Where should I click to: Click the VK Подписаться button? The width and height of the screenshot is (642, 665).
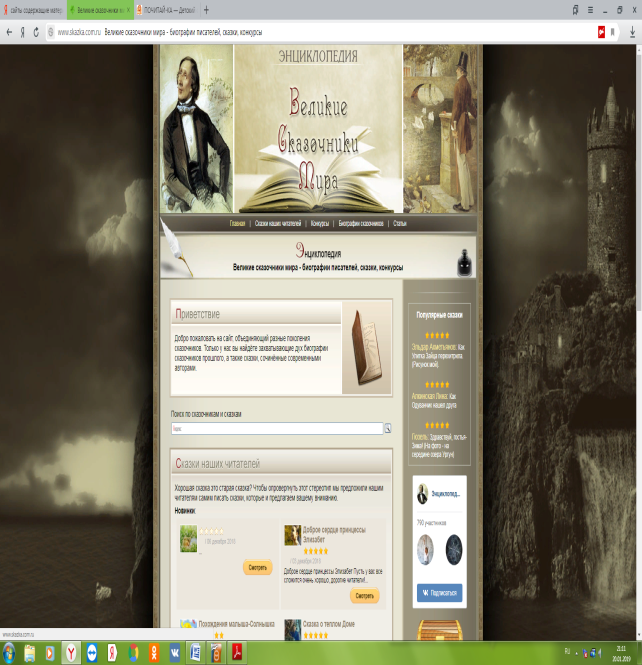[x=440, y=593]
